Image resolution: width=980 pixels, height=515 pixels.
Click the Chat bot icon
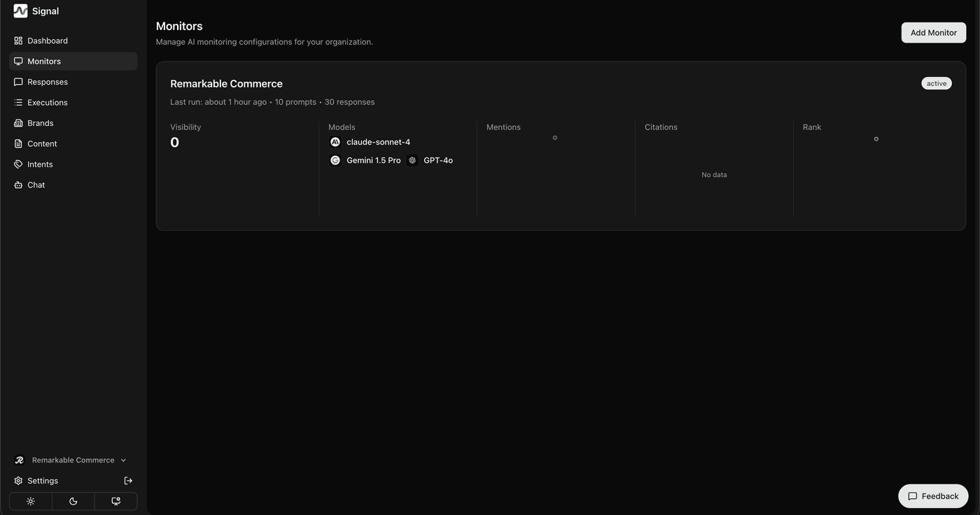pos(18,185)
